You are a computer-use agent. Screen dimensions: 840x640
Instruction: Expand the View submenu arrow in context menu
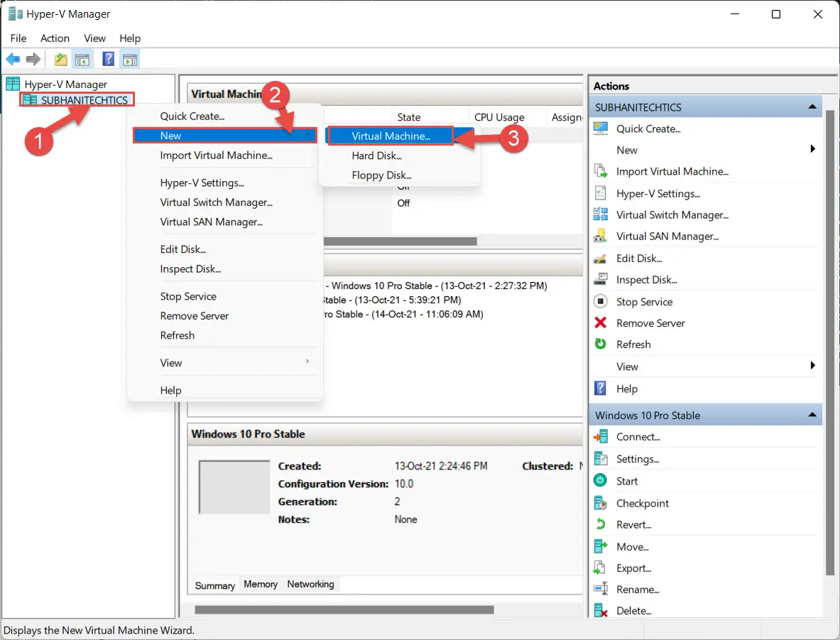307,362
